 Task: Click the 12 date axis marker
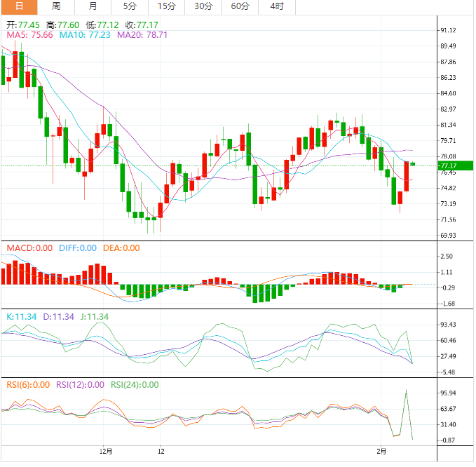(161, 452)
